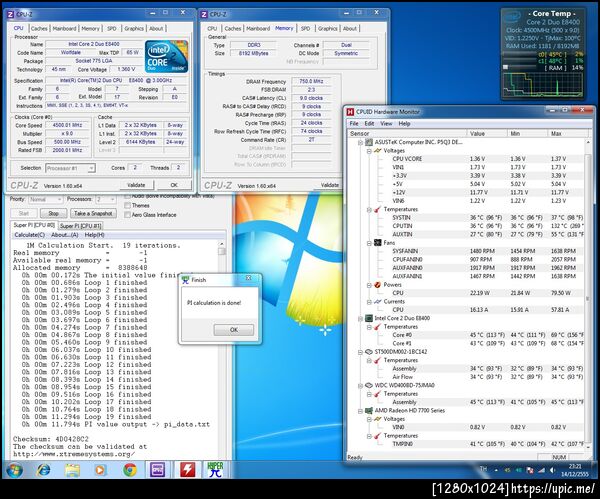Open Super PI icon in taskbar
Screen dimensions: 600x499
point(215,470)
